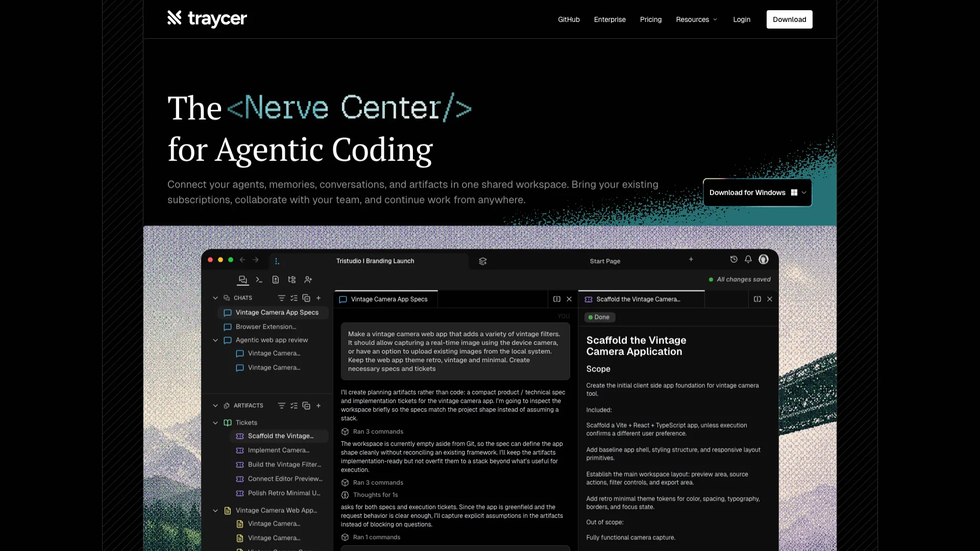Select the Scaffold the Vintage Camera editor tab
This screenshot has height=551, width=980.
[x=642, y=299]
